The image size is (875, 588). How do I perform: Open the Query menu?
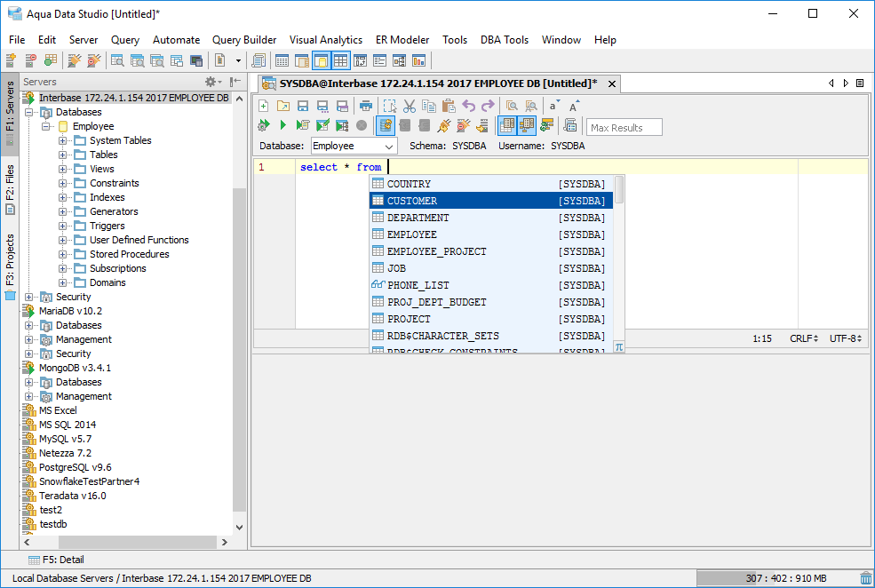coord(125,40)
